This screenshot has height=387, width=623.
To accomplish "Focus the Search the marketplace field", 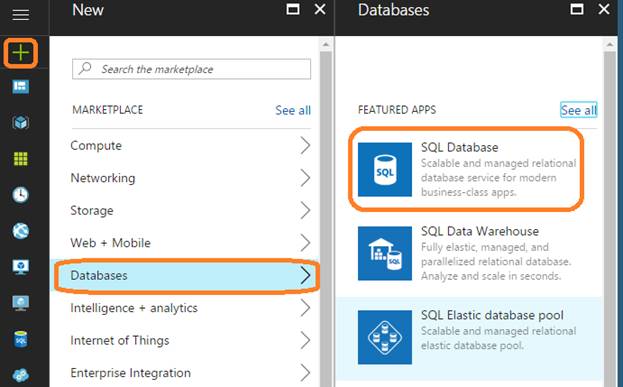I will (192, 69).
